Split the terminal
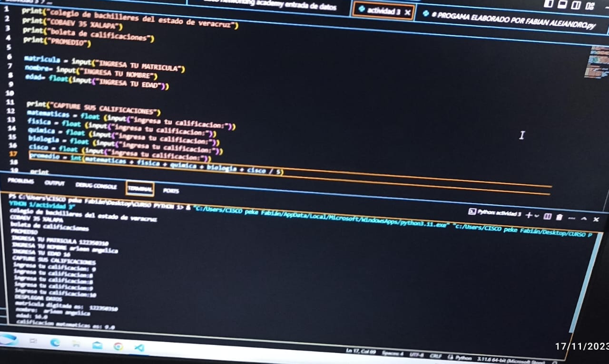 pos(547,217)
